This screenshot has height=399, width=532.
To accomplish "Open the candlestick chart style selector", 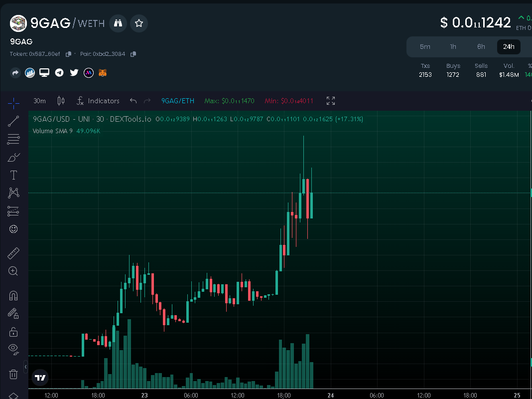I will click(x=61, y=101).
